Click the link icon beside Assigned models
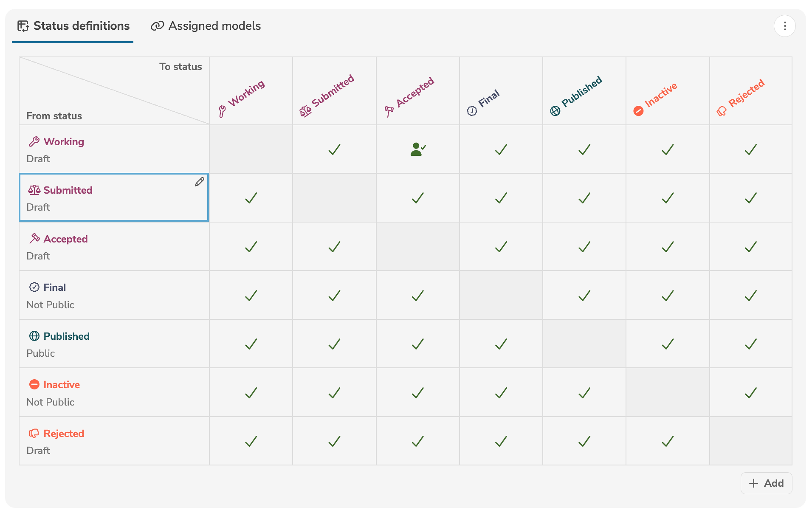 click(x=158, y=26)
